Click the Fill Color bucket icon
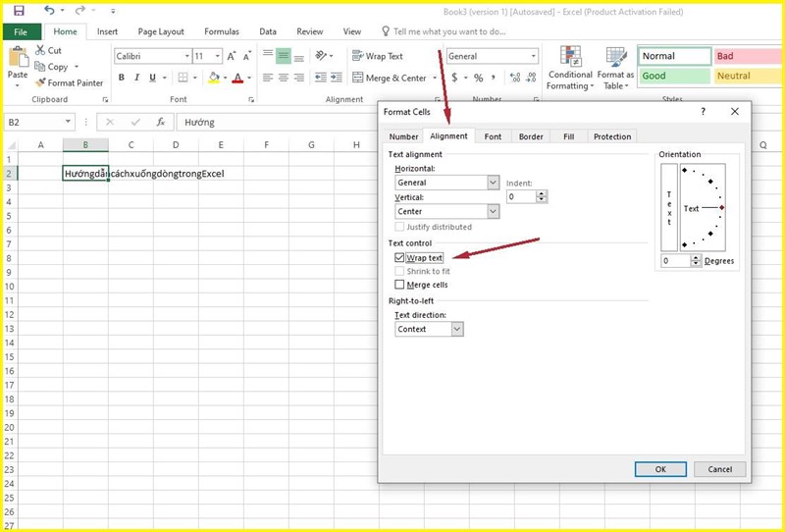 [214, 78]
